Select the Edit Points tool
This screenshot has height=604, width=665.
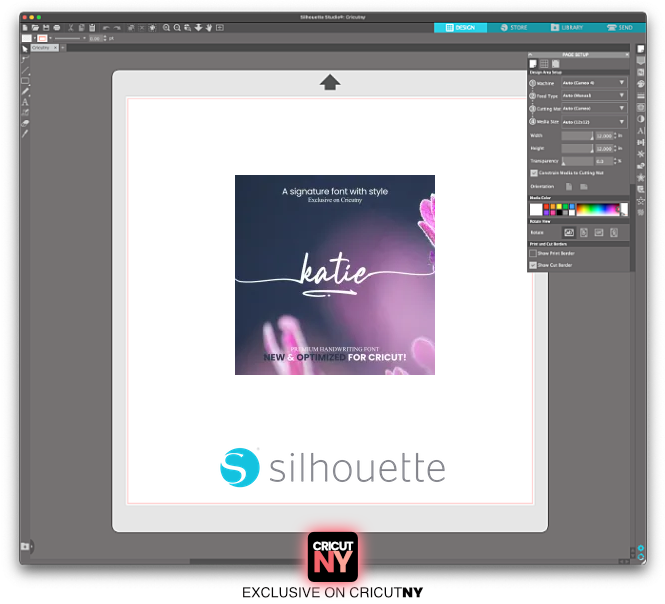(x=25, y=59)
